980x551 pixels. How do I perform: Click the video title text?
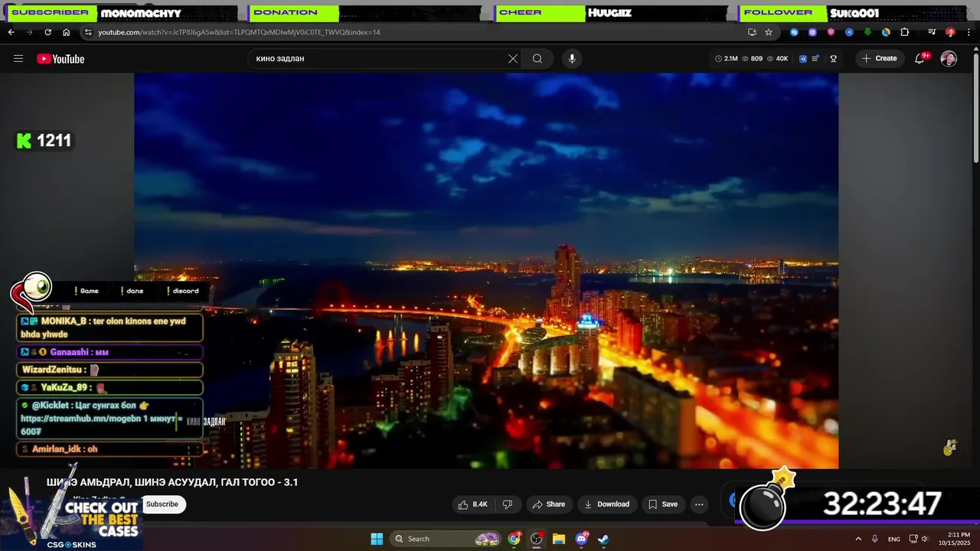tap(172, 482)
